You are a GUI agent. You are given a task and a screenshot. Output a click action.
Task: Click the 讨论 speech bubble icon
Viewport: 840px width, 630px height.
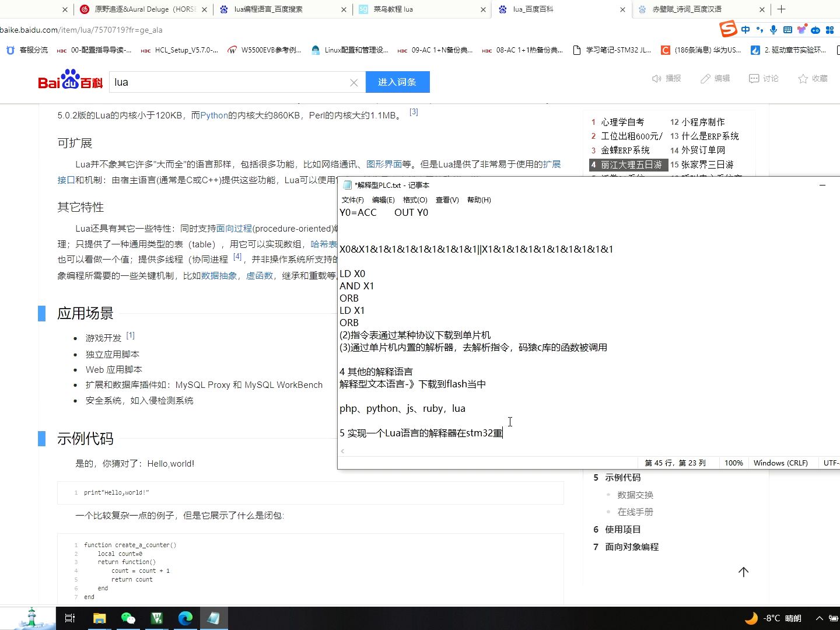tap(754, 79)
